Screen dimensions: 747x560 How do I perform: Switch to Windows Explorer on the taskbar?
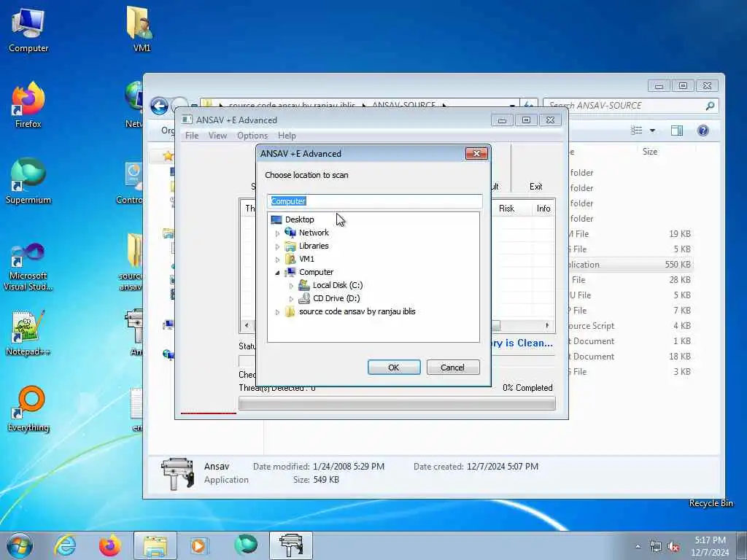click(155, 545)
